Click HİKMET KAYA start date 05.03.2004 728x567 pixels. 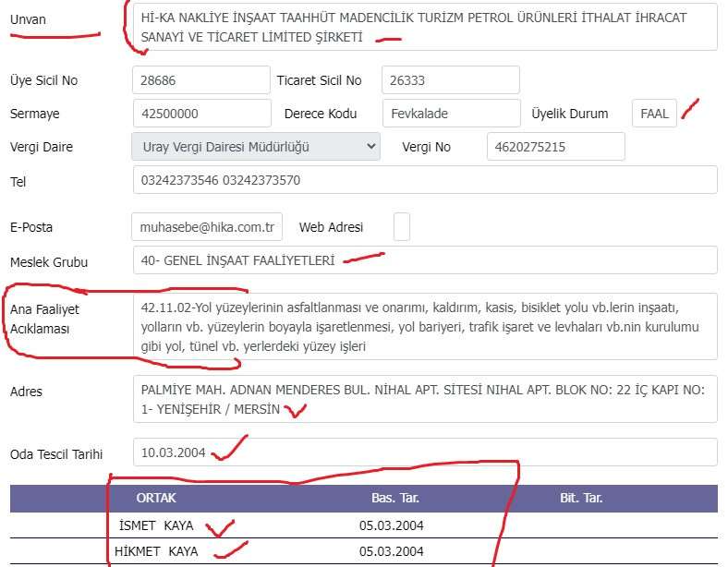click(x=392, y=551)
